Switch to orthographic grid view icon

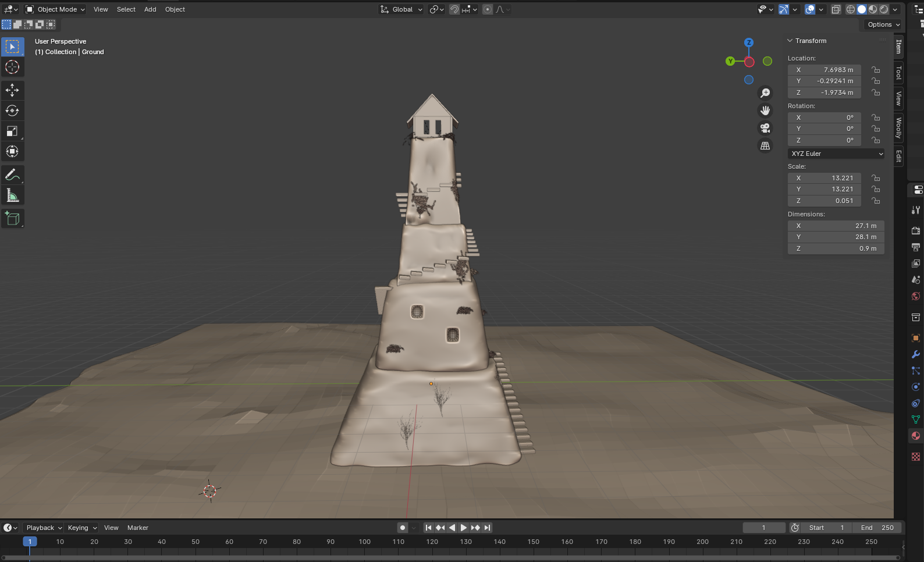click(x=765, y=146)
